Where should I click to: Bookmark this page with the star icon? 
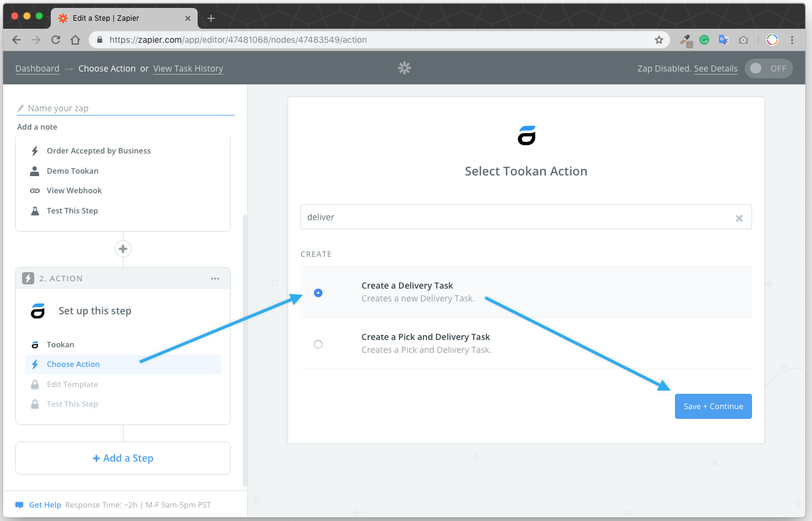[659, 40]
